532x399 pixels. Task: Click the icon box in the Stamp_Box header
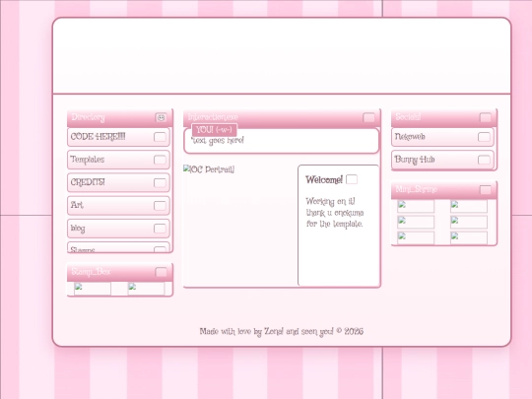(162, 272)
